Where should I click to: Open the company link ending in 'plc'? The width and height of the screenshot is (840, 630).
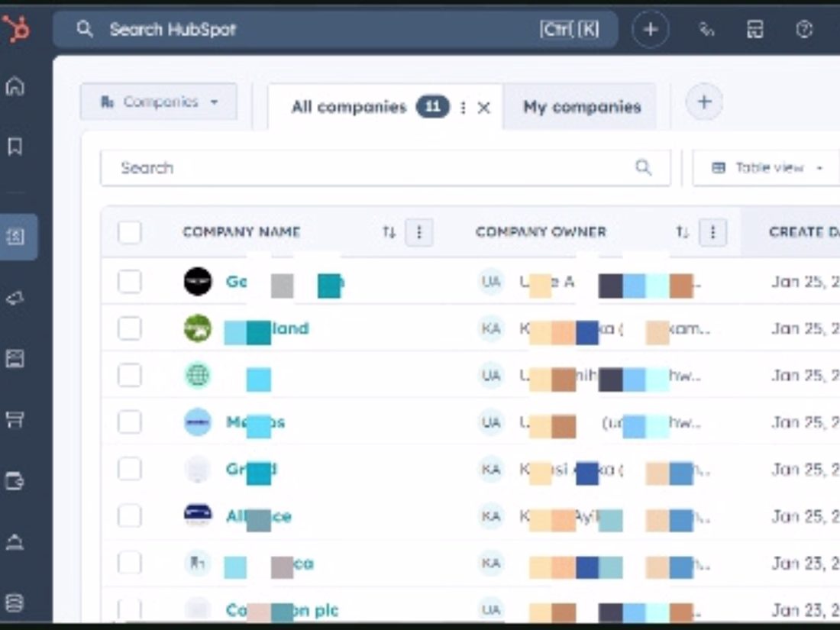[283, 610]
